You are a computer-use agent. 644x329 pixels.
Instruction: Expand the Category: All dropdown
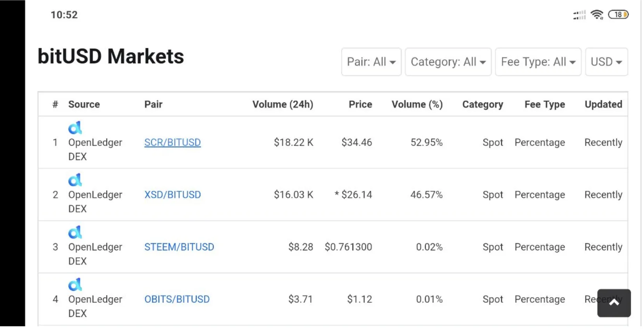pyautogui.click(x=448, y=62)
